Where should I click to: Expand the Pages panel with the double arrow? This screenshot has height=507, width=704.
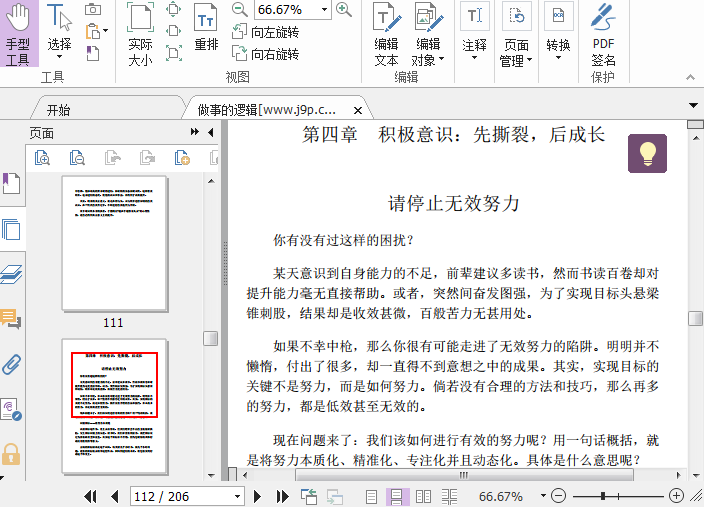coord(194,132)
